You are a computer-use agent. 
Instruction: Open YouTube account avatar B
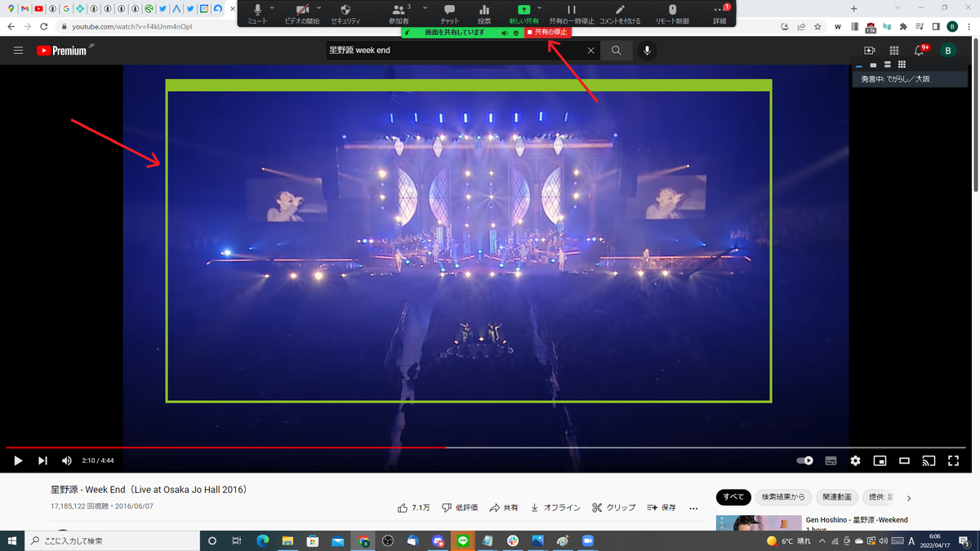[948, 51]
